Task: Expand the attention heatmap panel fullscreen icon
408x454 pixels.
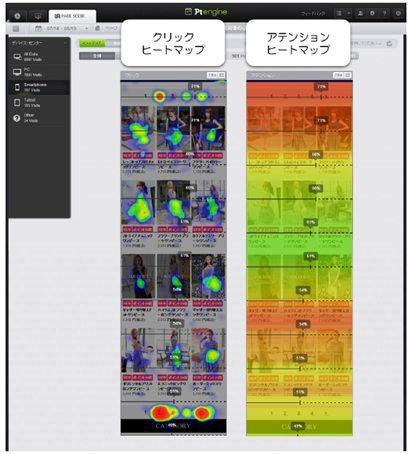Action: (348, 75)
